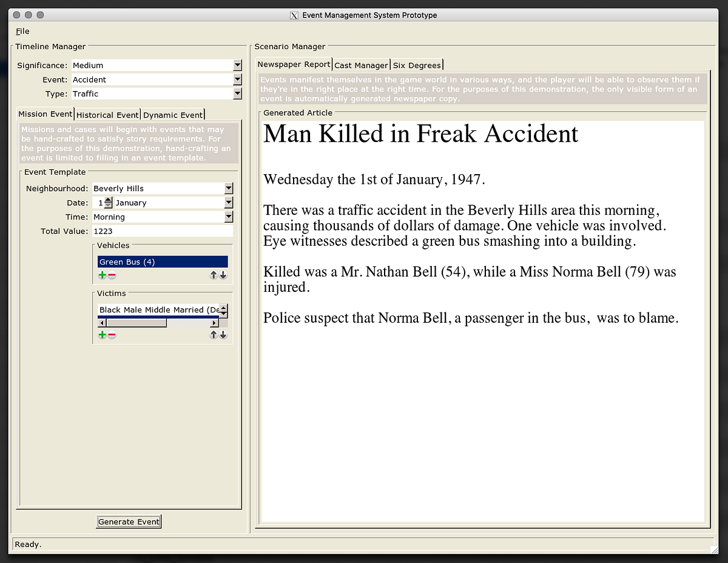Open the Type dropdown arrow
Viewport: 728px width, 563px height.
(x=237, y=93)
